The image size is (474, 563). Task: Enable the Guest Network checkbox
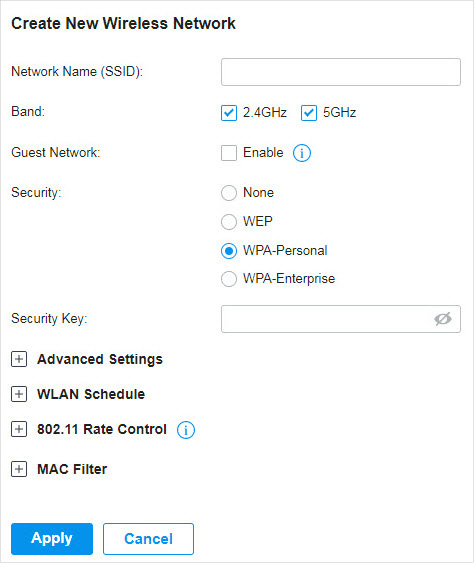[x=229, y=153]
